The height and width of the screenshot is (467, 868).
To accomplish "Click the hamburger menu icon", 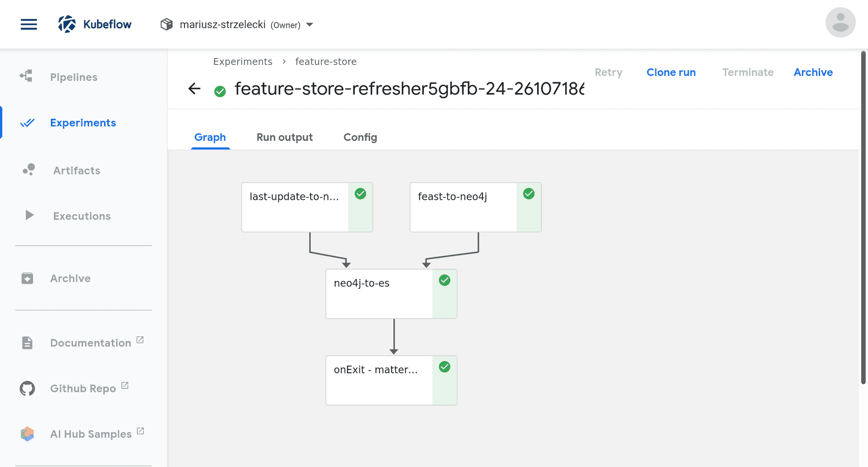I will [x=28, y=24].
